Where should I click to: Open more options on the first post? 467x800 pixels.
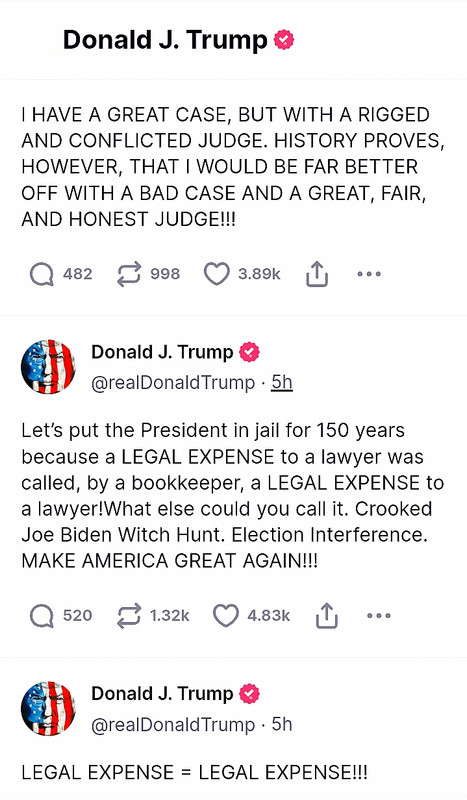(369, 274)
